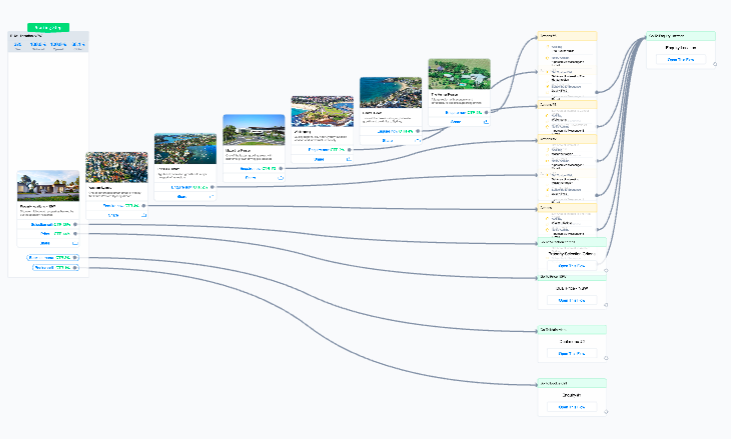Select header of second yellow action node

(567, 105)
